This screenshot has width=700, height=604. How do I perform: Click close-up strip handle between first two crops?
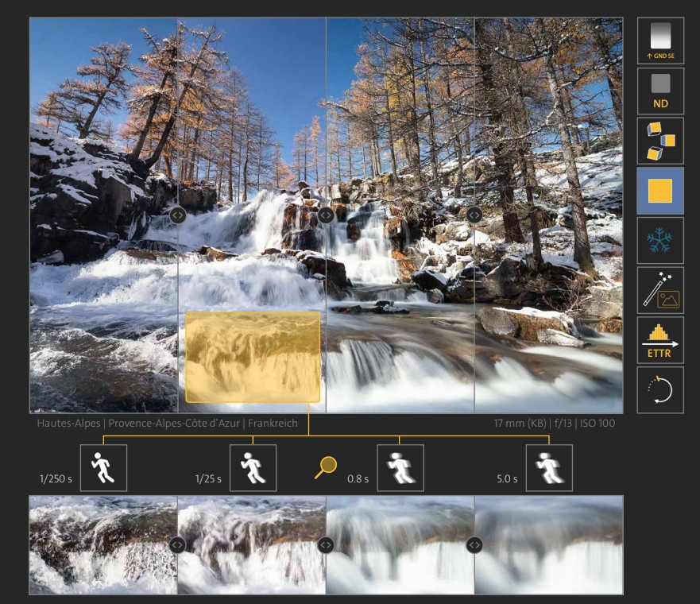(x=177, y=544)
